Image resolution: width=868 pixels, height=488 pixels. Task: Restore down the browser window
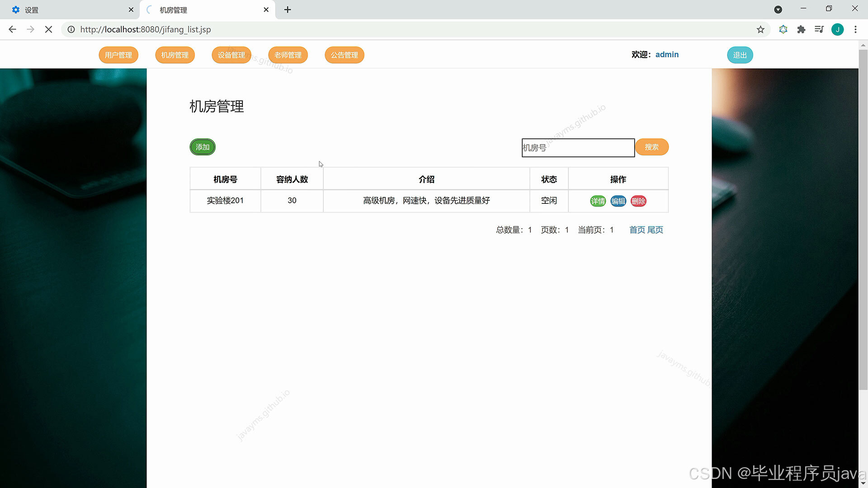tap(829, 9)
